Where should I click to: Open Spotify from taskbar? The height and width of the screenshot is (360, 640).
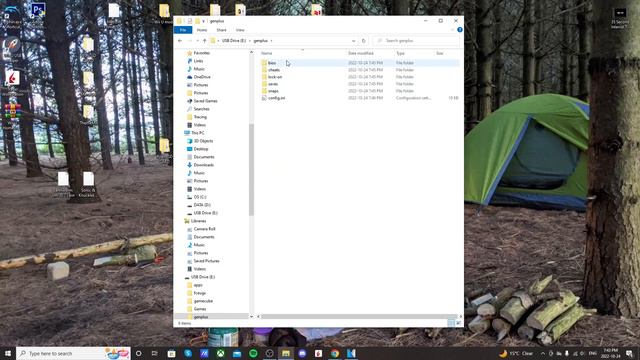pos(253,353)
